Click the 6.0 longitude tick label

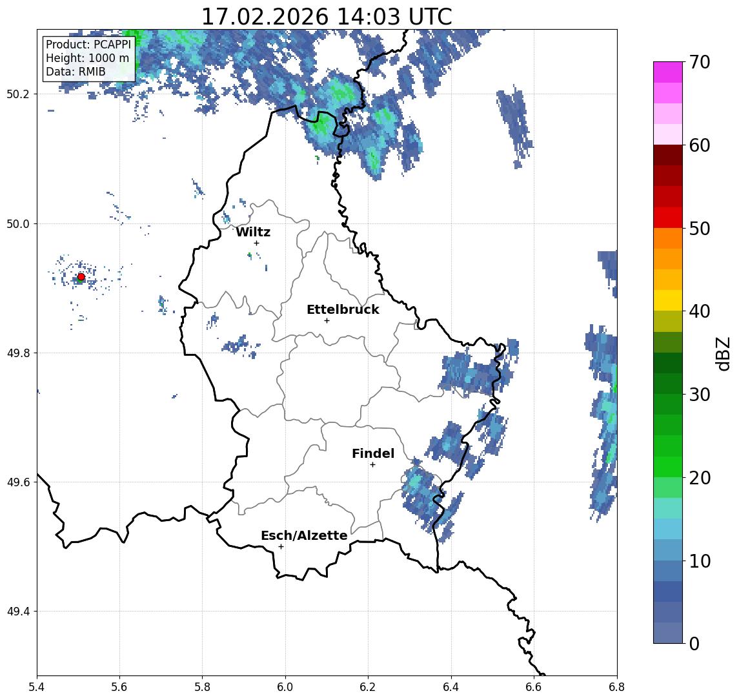(x=285, y=687)
